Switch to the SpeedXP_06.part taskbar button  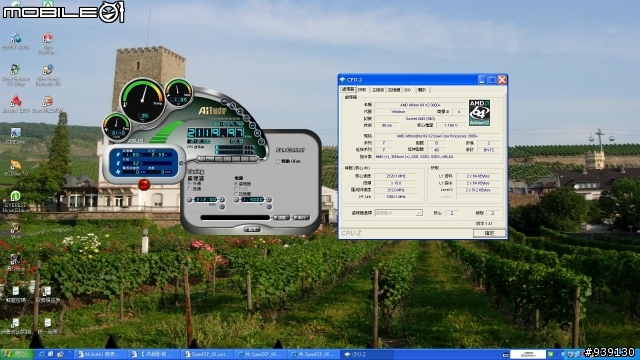(207, 354)
